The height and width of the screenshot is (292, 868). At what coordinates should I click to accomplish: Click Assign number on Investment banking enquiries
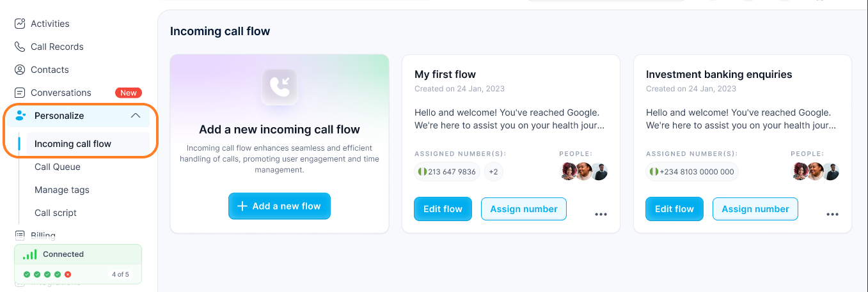(755, 209)
